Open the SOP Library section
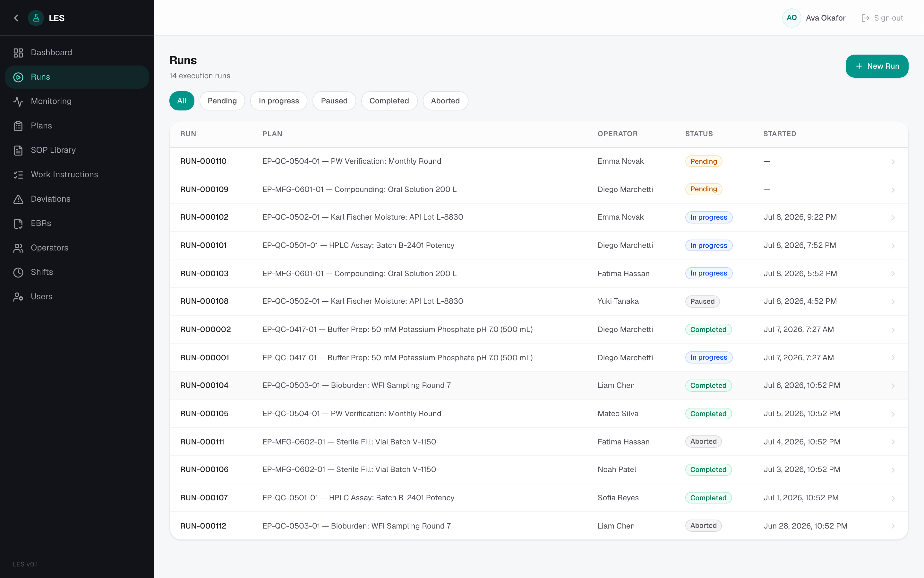 [x=77, y=150]
